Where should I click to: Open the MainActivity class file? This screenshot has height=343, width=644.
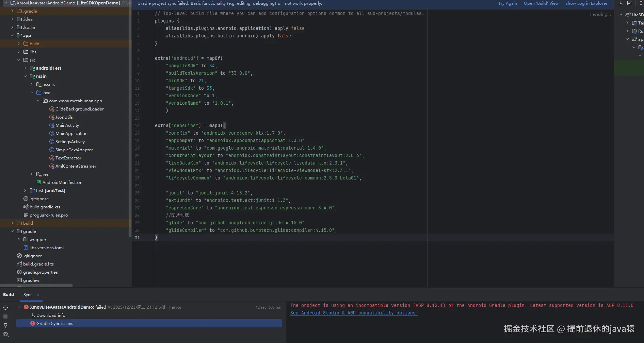[x=67, y=125]
